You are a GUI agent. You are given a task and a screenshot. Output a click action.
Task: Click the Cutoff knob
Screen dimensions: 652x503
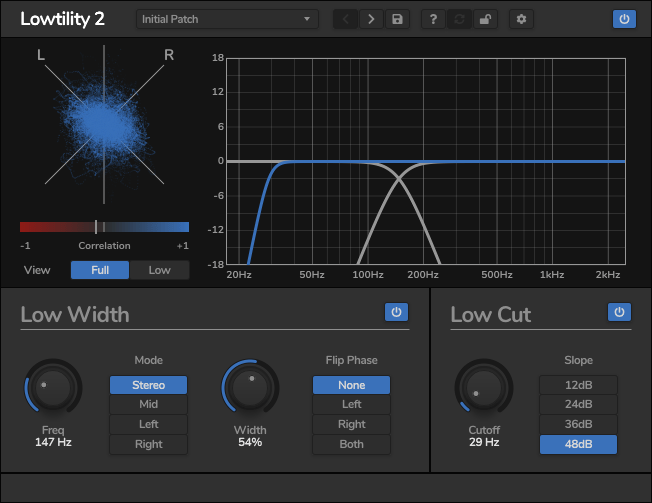tap(484, 388)
